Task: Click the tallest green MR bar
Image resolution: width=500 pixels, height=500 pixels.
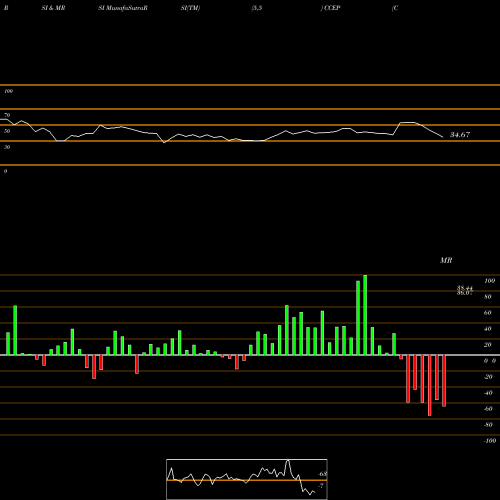Action: [x=365, y=315]
